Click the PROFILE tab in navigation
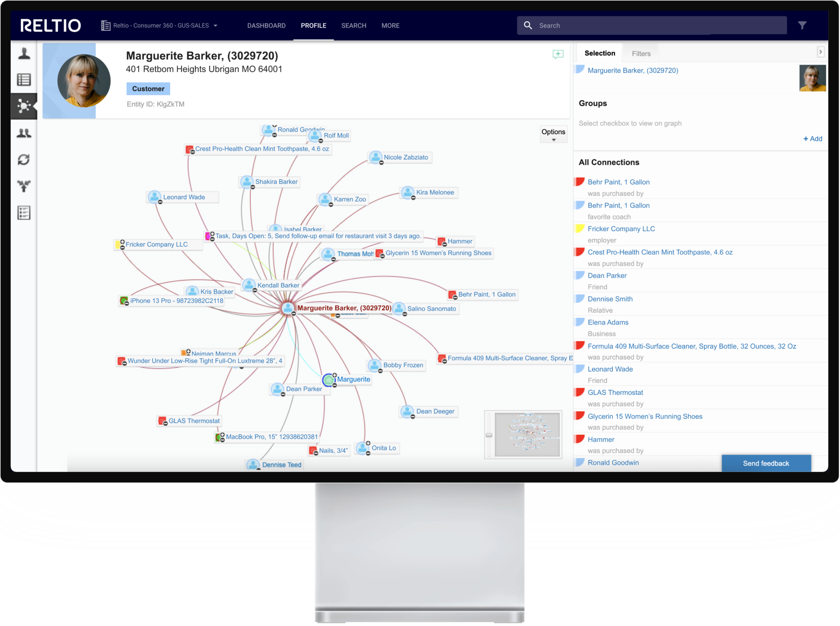The width and height of the screenshot is (840, 626). [313, 25]
